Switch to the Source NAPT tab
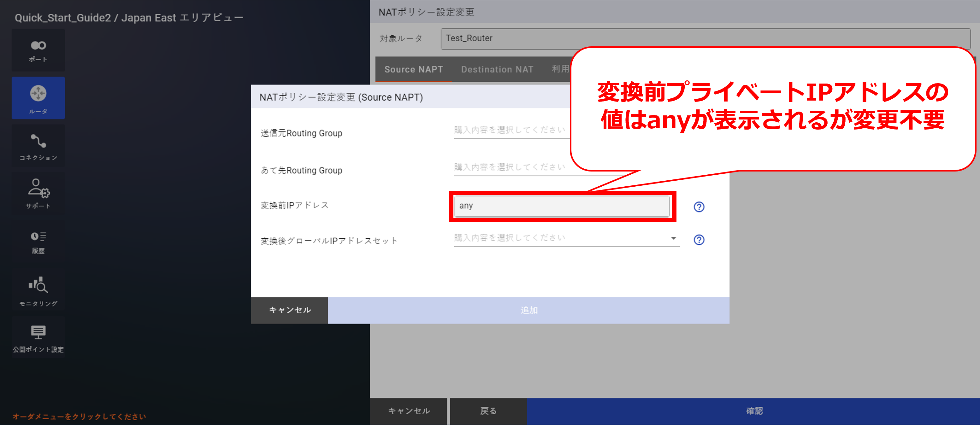 pos(414,70)
